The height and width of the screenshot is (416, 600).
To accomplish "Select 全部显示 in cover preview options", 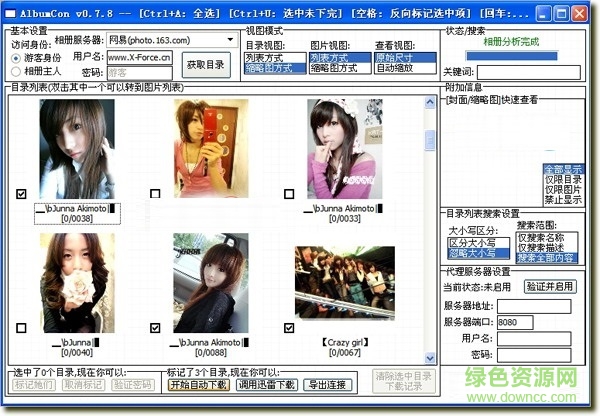I will pyautogui.click(x=563, y=169).
